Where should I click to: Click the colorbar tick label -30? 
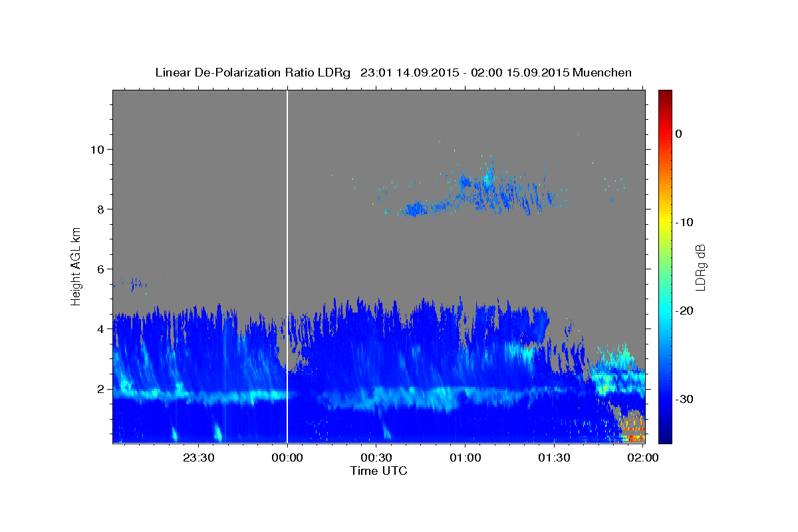coord(684,399)
